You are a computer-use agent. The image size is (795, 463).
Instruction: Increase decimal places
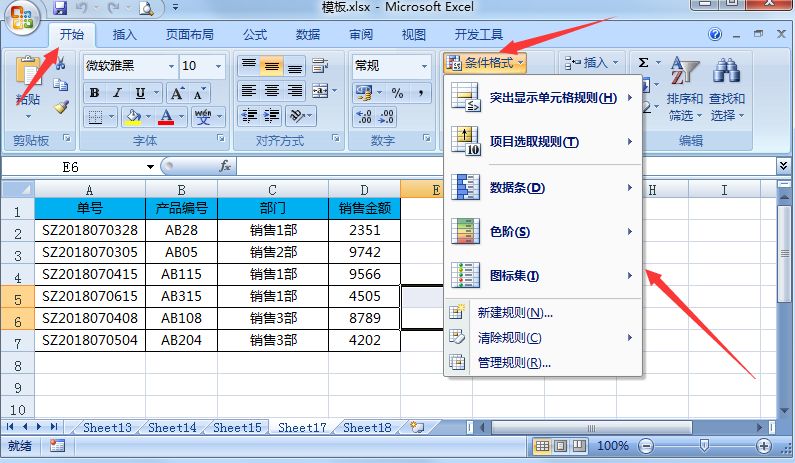tap(364, 117)
